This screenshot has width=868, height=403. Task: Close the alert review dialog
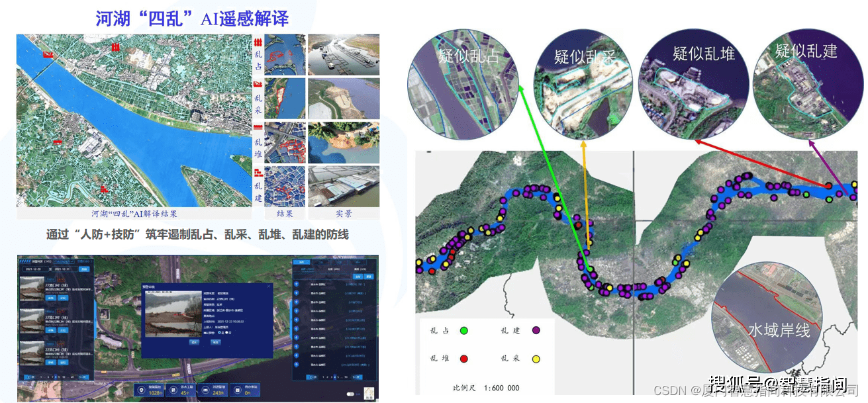(269, 286)
